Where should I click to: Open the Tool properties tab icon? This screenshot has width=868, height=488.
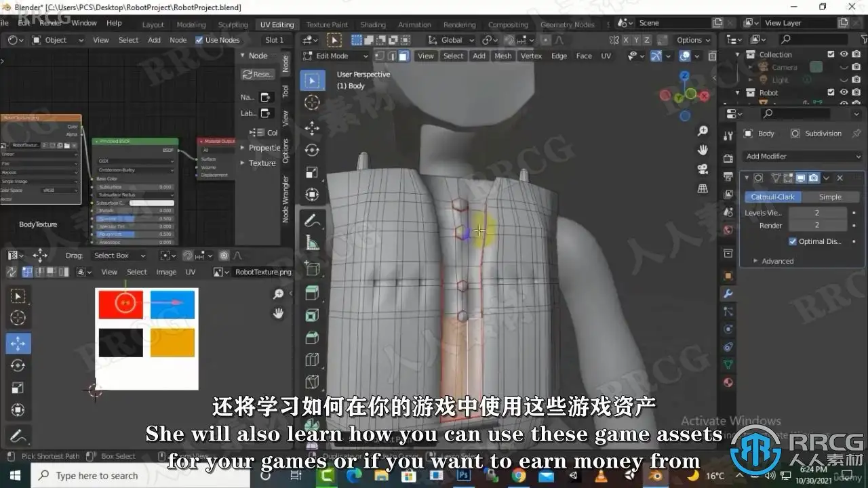point(728,136)
